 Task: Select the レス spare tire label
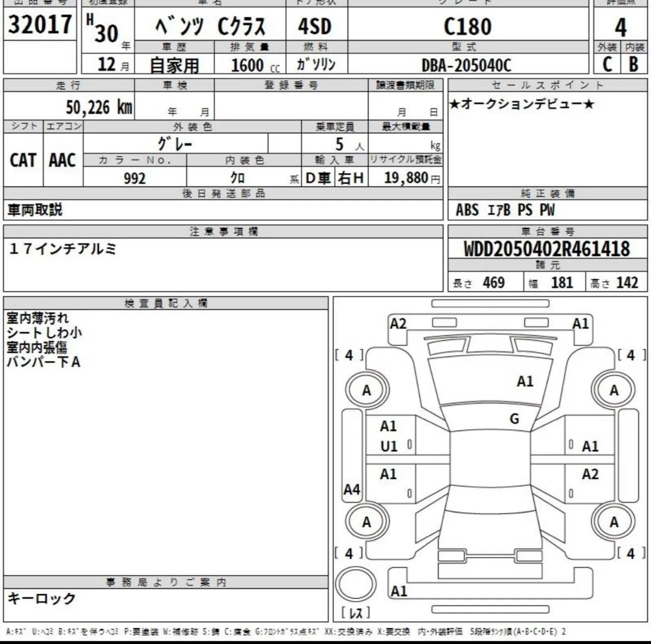pos(356,612)
